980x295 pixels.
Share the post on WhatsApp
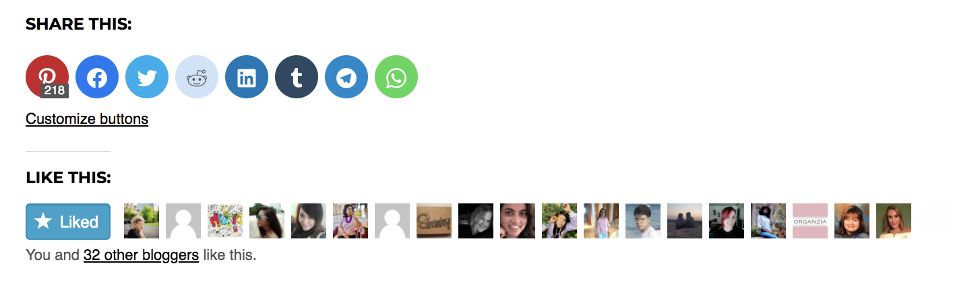tap(396, 77)
